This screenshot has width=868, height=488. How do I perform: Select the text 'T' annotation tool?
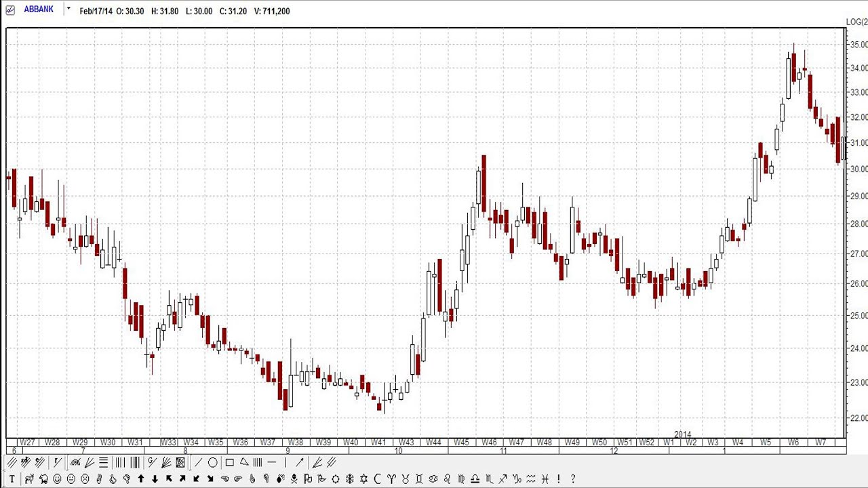click(12, 479)
